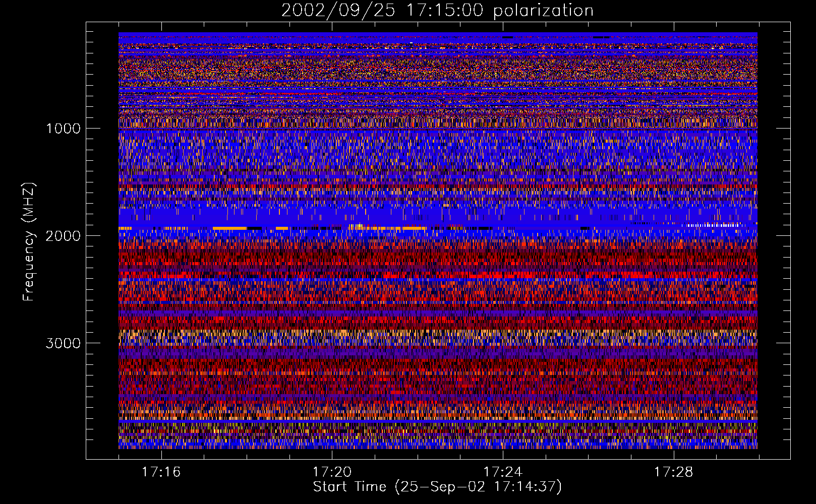This screenshot has height=504, width=816.
Task: Click the '3000' frequency tick label
Action: pos(63,343)
